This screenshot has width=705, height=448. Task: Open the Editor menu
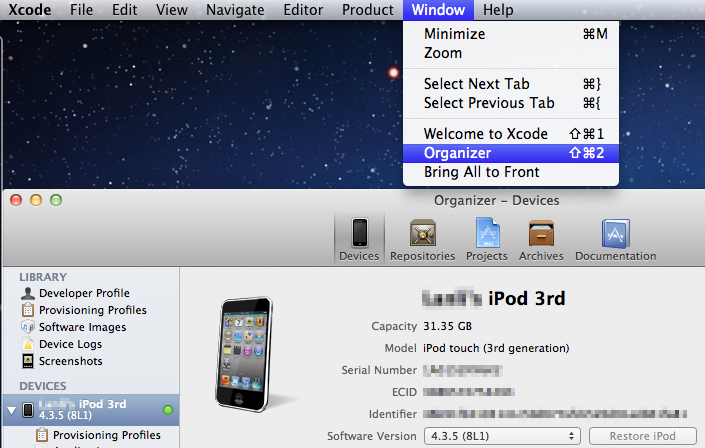[x=303, y=9]
